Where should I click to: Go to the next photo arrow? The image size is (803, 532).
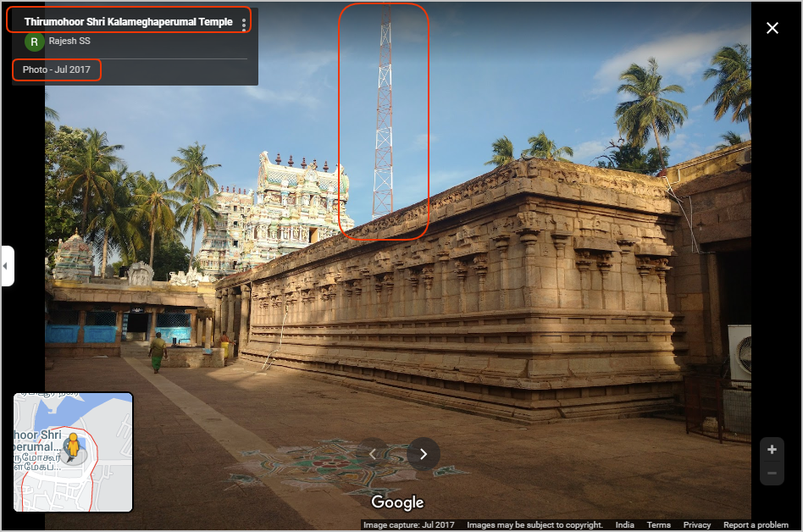pos(424,454)
